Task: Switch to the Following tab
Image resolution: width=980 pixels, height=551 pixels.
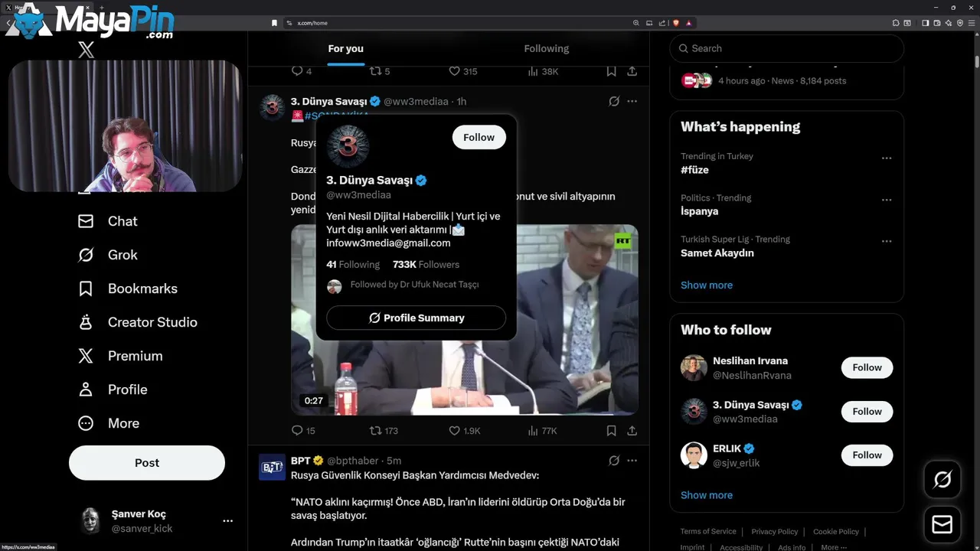Action: pyautogui.click(x=547, y=48)
